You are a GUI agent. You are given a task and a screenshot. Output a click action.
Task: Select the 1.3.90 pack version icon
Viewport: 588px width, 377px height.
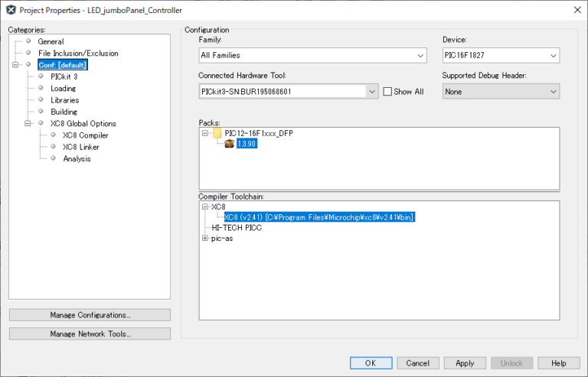[x=229, y=144]
